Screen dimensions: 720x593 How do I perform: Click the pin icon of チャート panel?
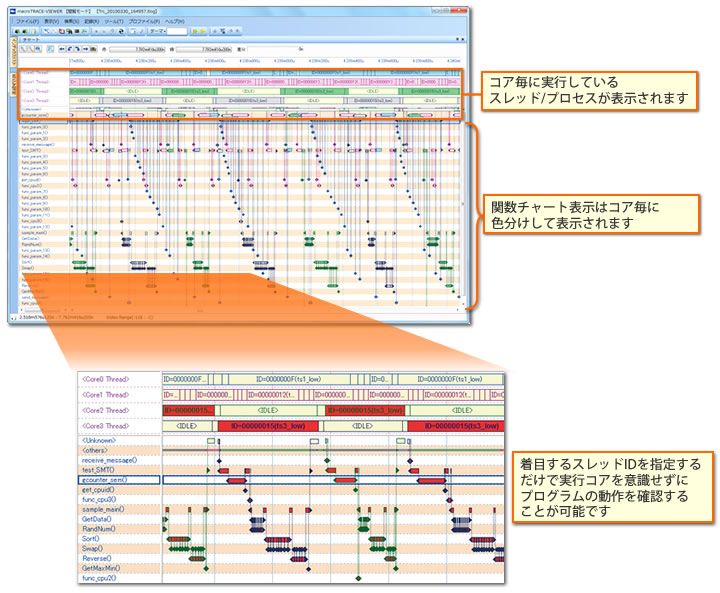tap(457, 40)
